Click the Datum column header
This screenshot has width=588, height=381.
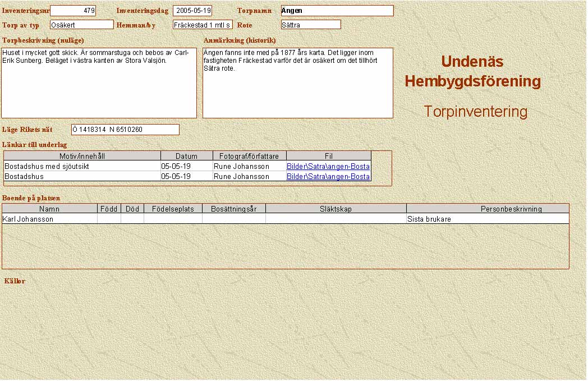pyautogui.click(x=186, y=156)
